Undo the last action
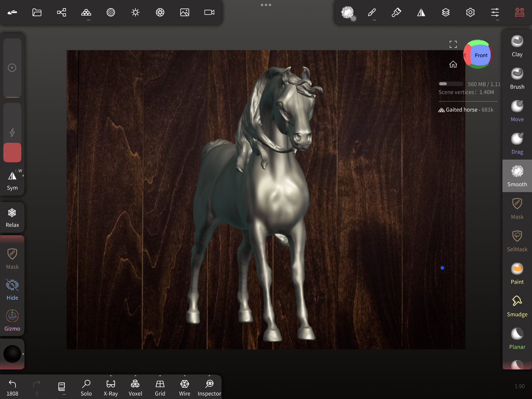 coord(12,388)
